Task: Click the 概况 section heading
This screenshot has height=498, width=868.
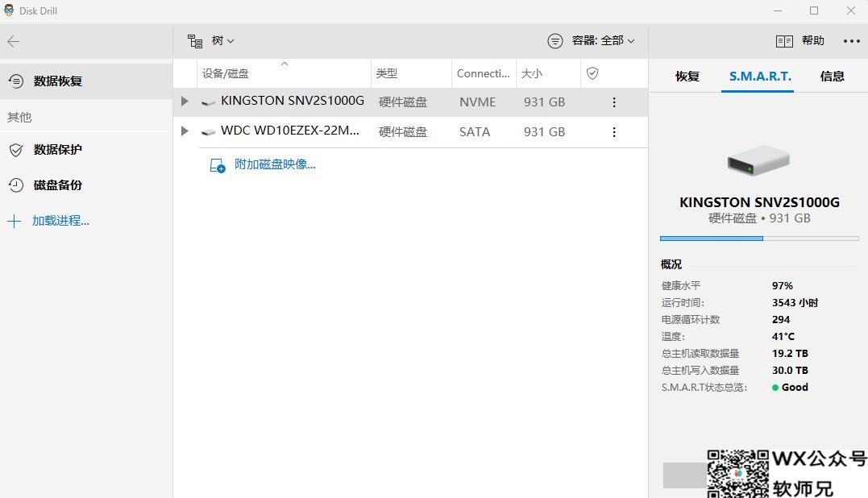Action: click(x=671, y=264)
